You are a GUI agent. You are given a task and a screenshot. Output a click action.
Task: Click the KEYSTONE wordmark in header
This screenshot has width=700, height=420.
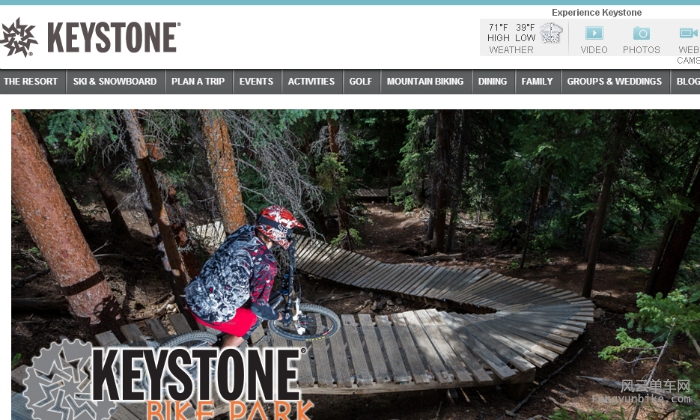[114, 37]
